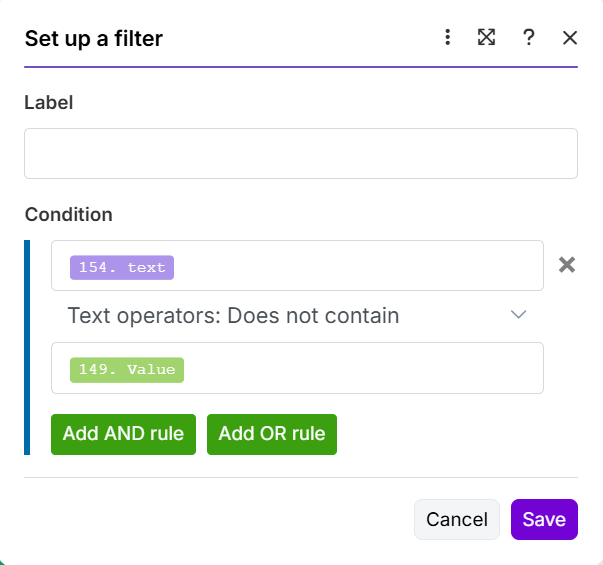Click inside the empty Label input field
Screen dimensions: 603x565
[x=300, y=153]
